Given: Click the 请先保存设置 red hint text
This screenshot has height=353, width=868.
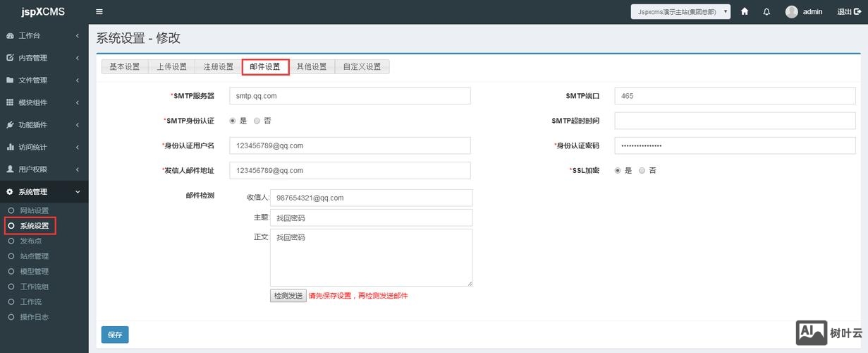Looking at the screenshot, I should (x=358, y=296).
